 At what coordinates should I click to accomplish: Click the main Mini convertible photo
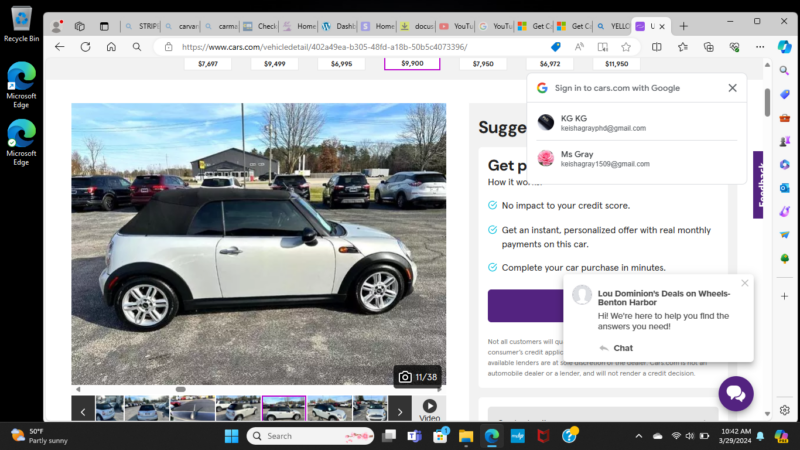click(x=259, y=243)
